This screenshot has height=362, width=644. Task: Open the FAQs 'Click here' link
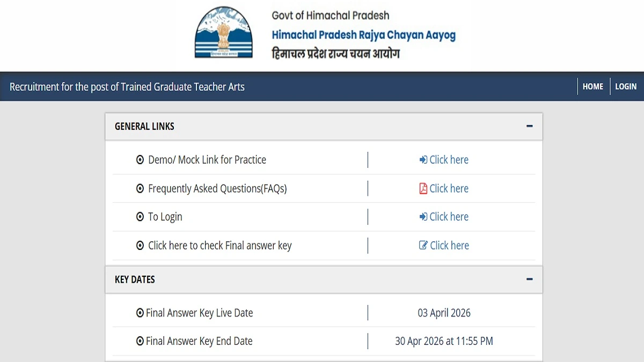(449, 189)
